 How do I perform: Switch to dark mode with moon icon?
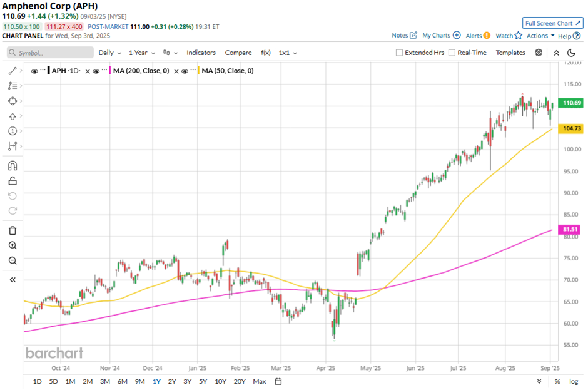point(571,53)
